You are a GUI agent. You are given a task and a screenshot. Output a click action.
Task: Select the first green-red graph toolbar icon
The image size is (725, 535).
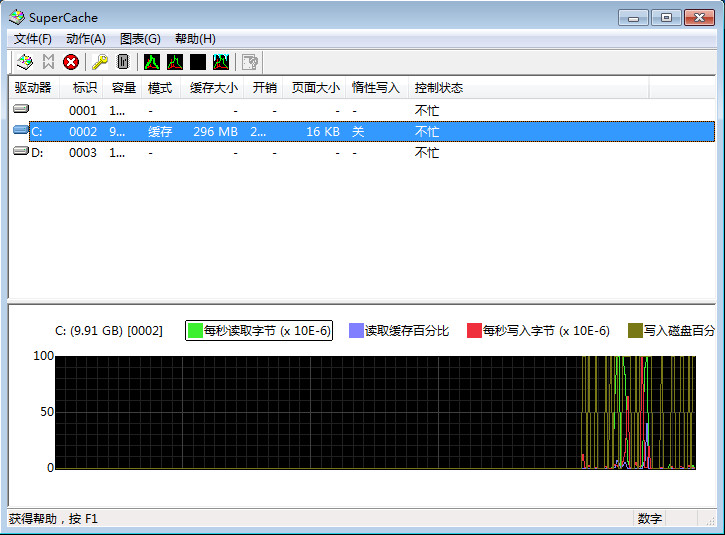152,61
